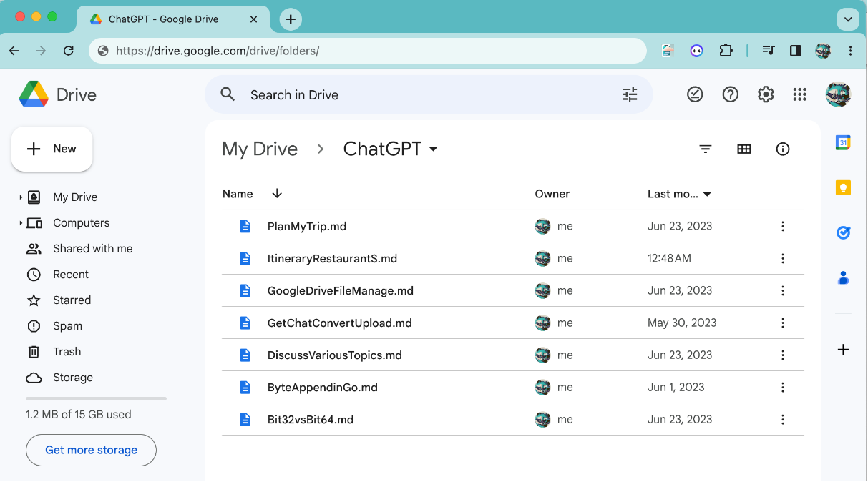The image size is (868, 482).
Task: Open the media control icon in toolbar
Action: pos(769,51)
